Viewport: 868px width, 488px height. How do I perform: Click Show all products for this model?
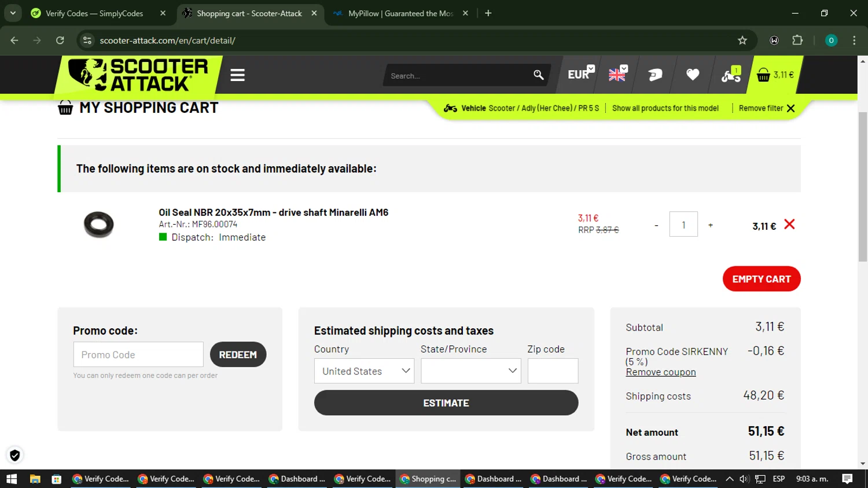(665, 108)
